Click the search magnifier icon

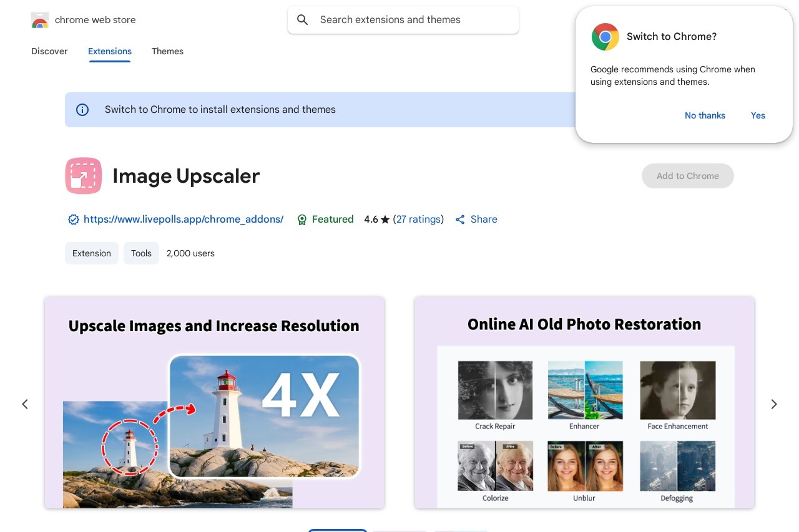click(x=303, y=20)
